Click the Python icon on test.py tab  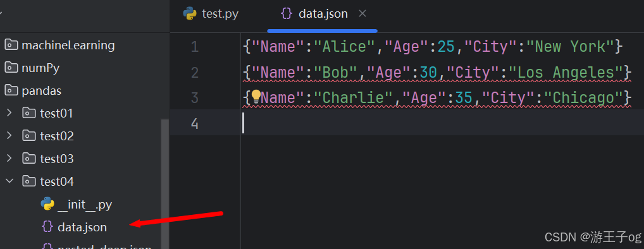(189, 14)
